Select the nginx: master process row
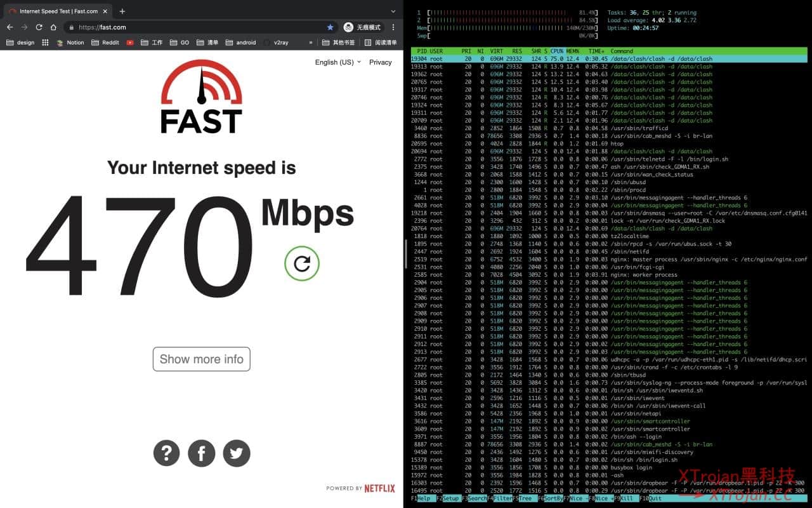 tap(609, 259)
